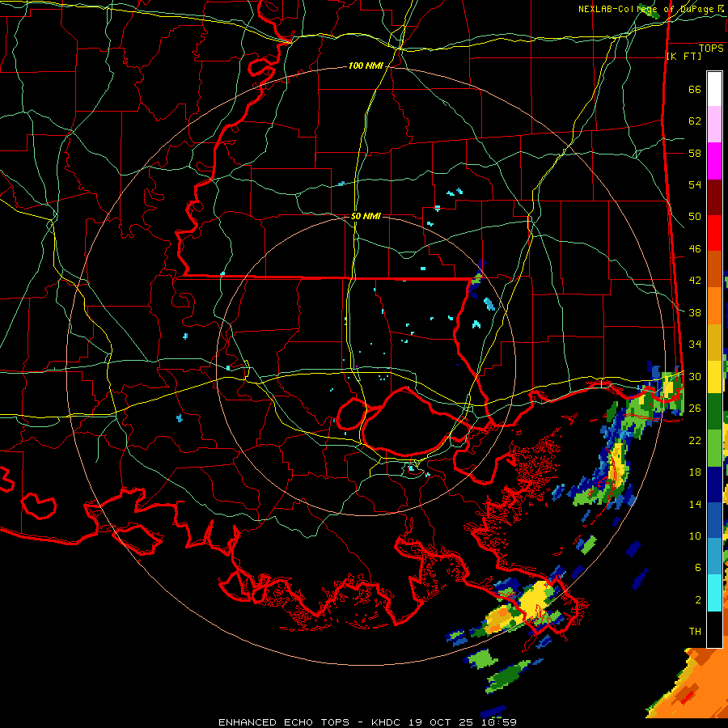Image resolution: width=728 pixels, height=728 pixels.
Task: Click the "30" legend value
Action: 695,376
